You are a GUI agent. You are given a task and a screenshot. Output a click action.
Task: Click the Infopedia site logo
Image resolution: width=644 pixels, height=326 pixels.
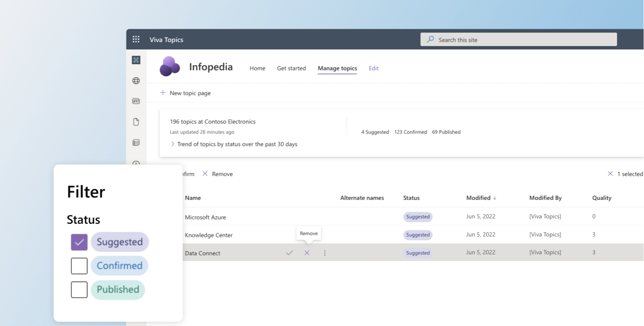click(x=170, y=67)
